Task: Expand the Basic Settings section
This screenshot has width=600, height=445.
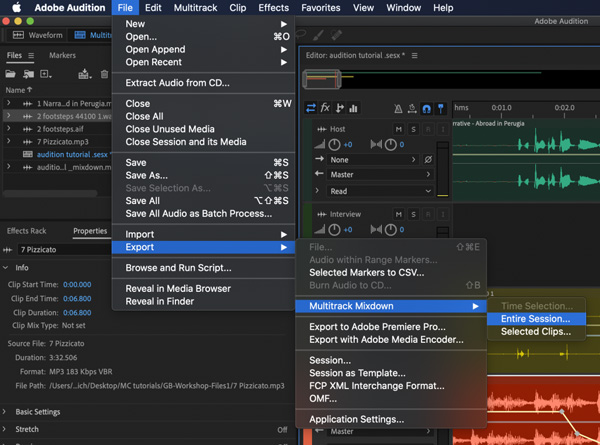Action: pos(5,412)
